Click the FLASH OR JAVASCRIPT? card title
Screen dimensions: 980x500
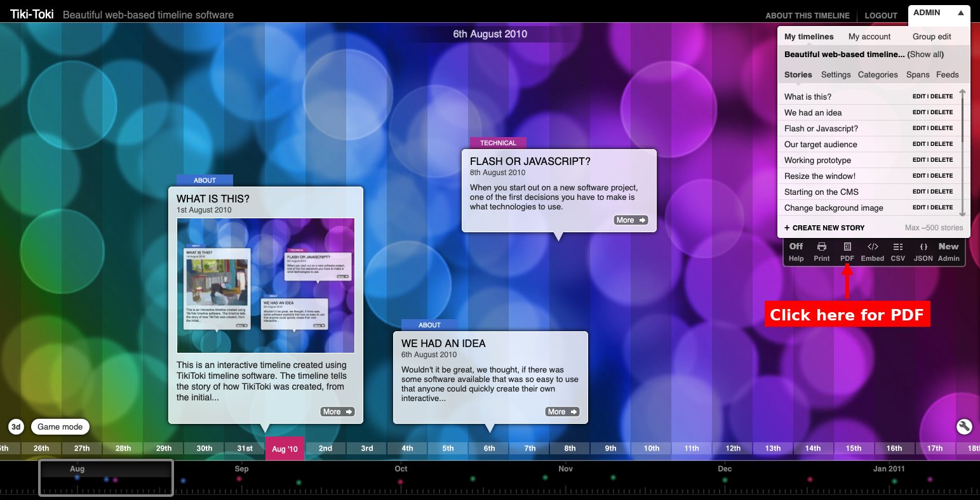tap(530, 162)
